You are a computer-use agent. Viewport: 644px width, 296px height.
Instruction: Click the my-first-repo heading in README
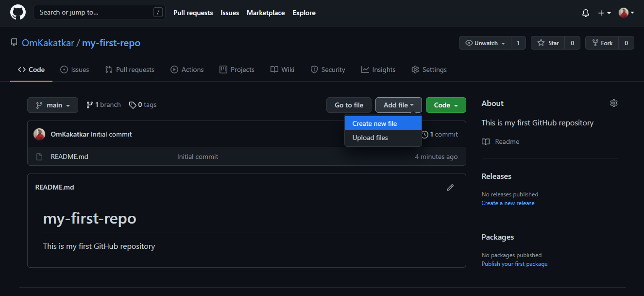pyautogui.click(x=90, y=218)
